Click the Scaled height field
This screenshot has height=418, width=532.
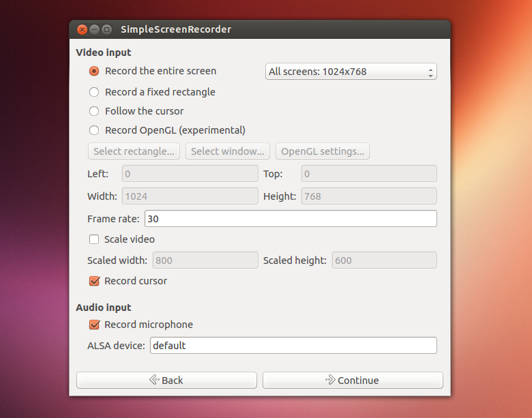click(x=385, y=260)
